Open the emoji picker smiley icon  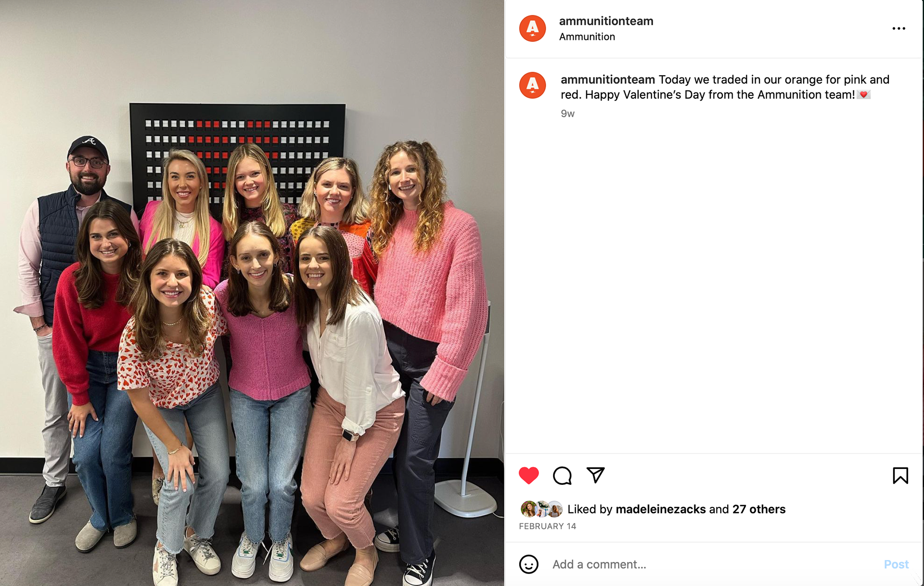(x=528, y=564)
